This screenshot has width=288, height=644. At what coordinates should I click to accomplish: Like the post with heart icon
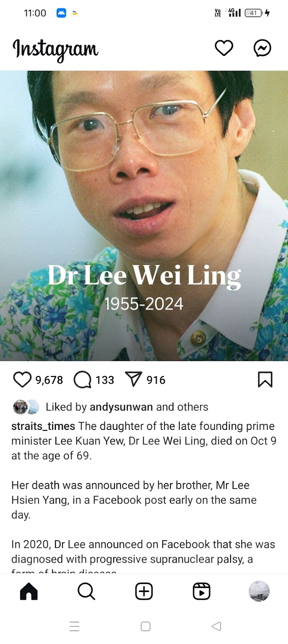pos(22,380)
